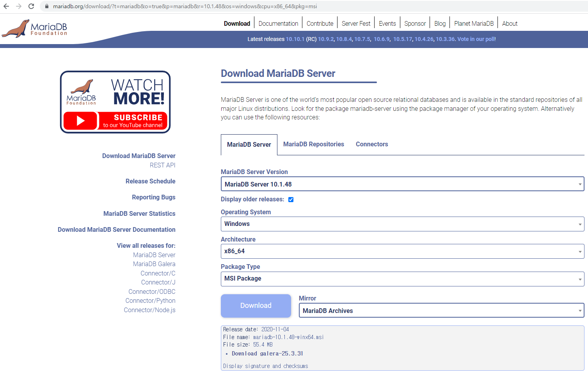The height and width of the screenshot is (375, 588).
Task: Open the Blog menu item
Action: pos(440,23)
